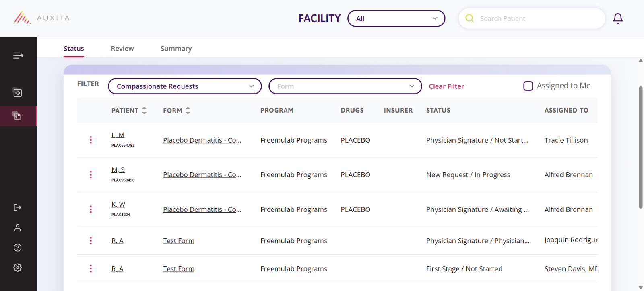Click the scroll down arrow
The width and height of the screenshot is (644, 291).
coord(640,287)
